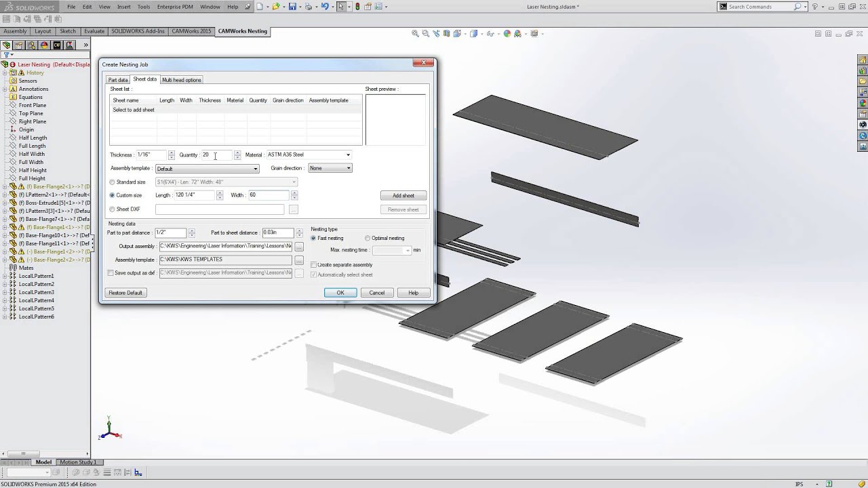Click the Add sheet button
Screen dimensions: 868x488
[403, 196]
